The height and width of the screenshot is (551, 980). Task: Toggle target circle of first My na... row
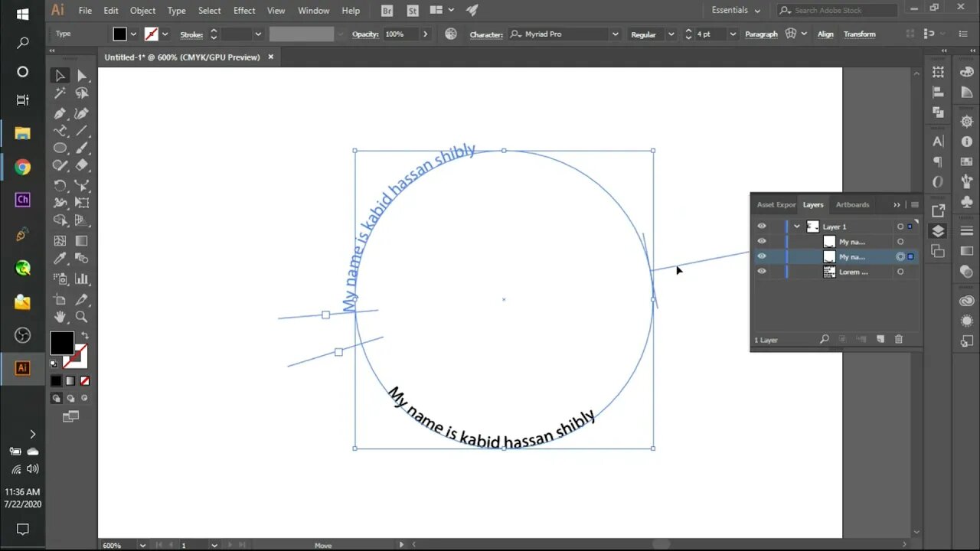coord(900,242)
